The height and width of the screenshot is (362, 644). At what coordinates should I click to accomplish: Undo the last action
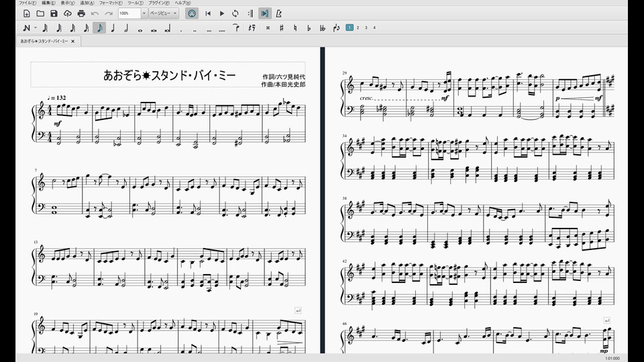95,13
